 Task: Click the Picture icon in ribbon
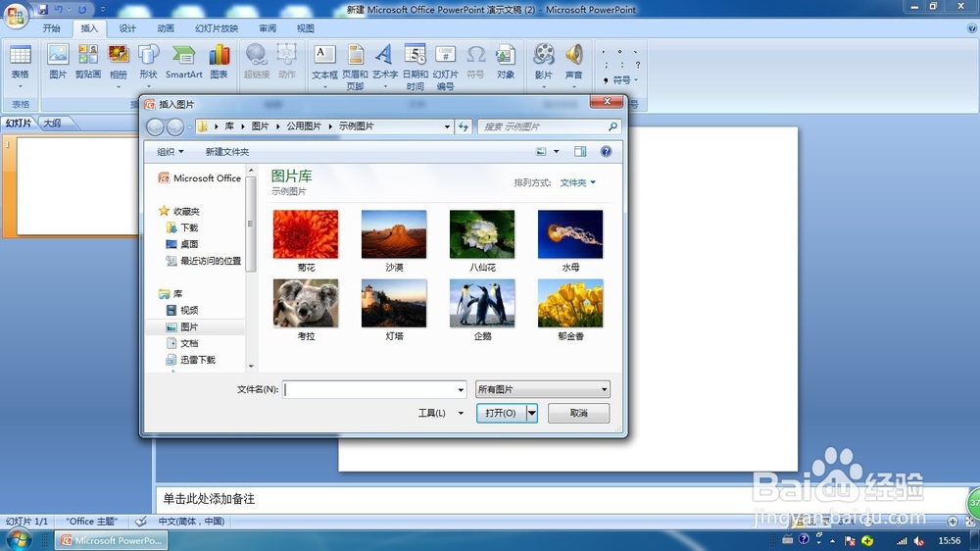[x=58, y=62]
